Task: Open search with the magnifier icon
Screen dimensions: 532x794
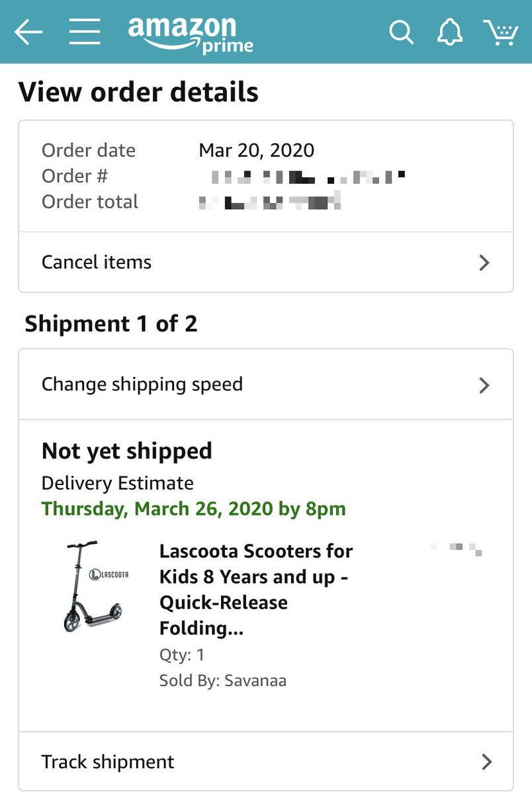Action: point(401,32)
